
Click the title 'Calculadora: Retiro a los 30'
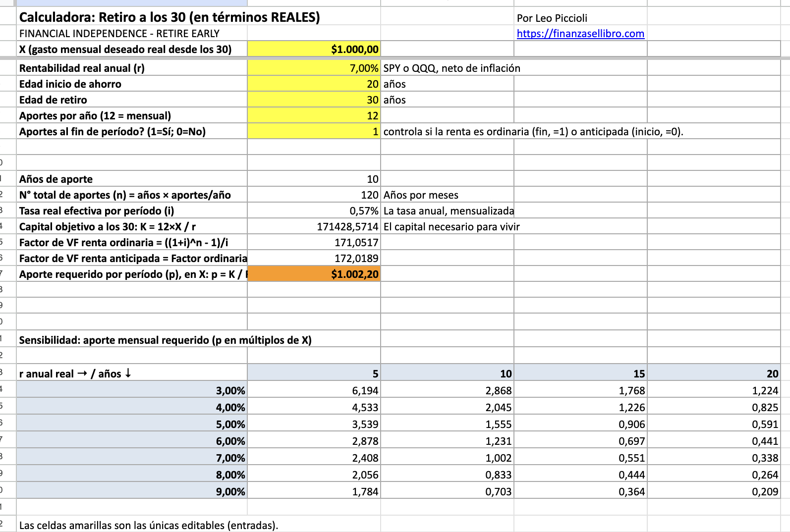(169, 17)
